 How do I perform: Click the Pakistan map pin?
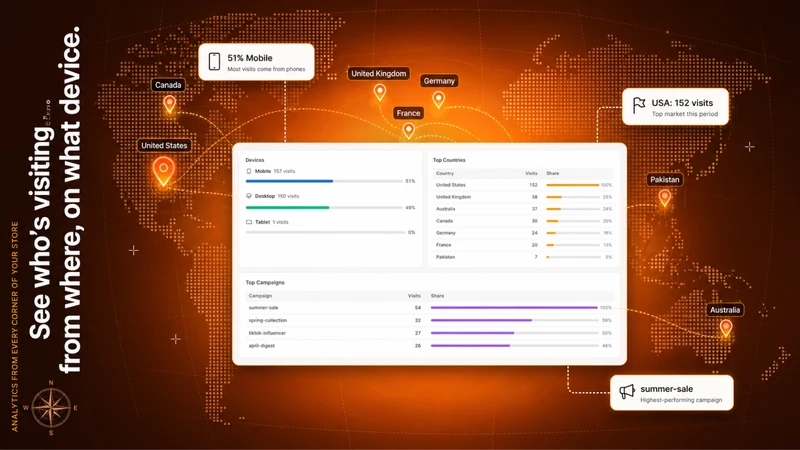[664, 197]
